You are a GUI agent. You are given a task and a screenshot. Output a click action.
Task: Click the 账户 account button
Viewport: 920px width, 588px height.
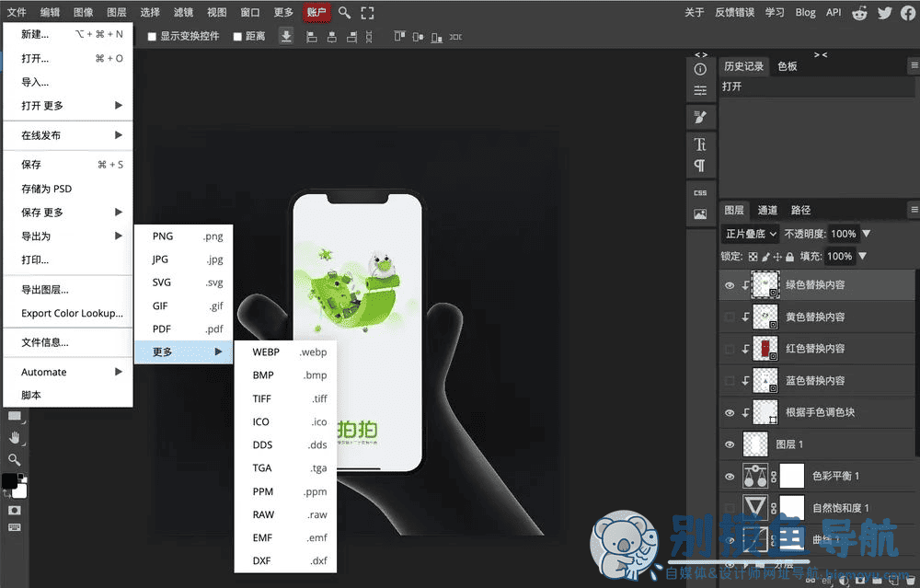coord(316,12)
